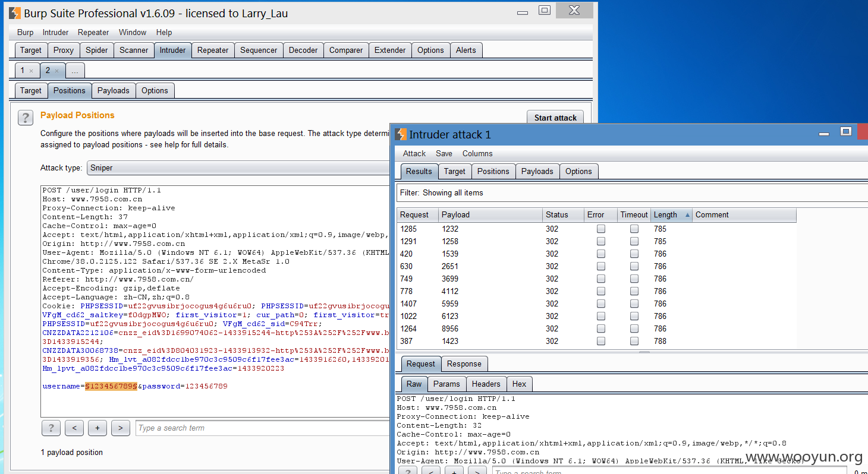Toggle Error checkbox for request 1291
The image size is (868, 474).
[601, 241]
